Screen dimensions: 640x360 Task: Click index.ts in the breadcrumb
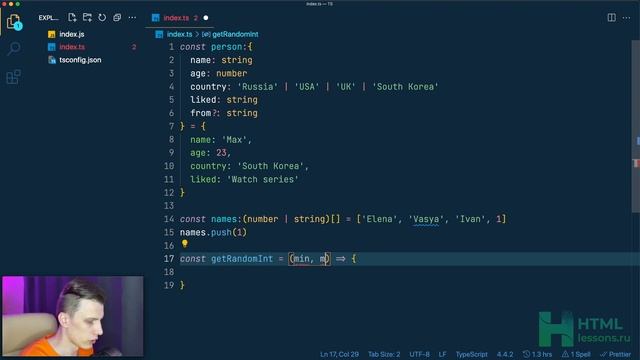179,34
